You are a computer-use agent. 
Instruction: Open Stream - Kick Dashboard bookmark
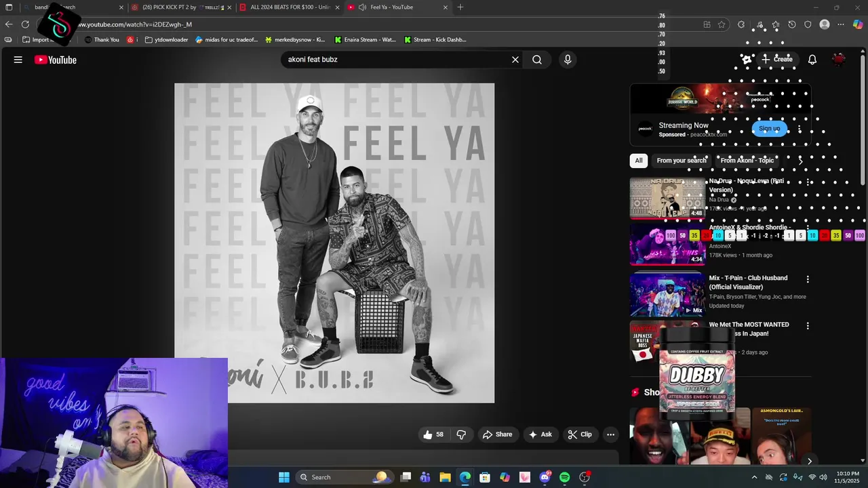tap(435, 40)
